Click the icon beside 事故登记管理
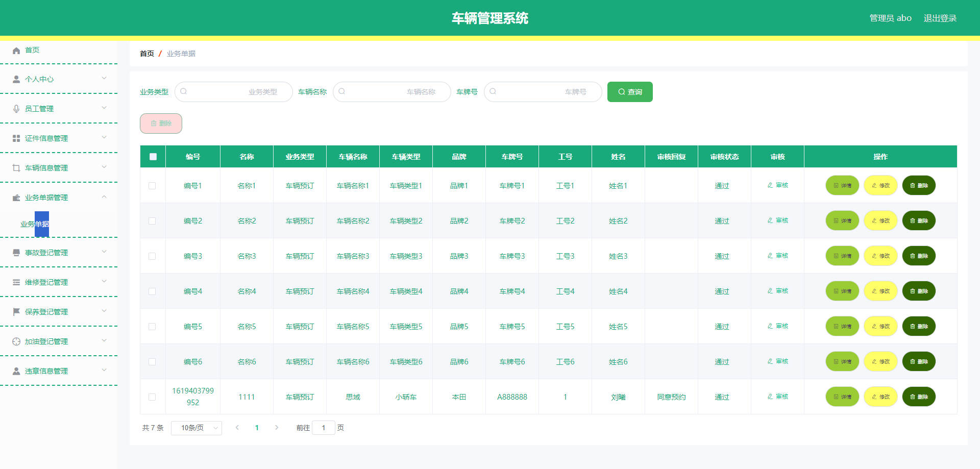The width and height of the screenshot is (980, 469). coord(16,253)
